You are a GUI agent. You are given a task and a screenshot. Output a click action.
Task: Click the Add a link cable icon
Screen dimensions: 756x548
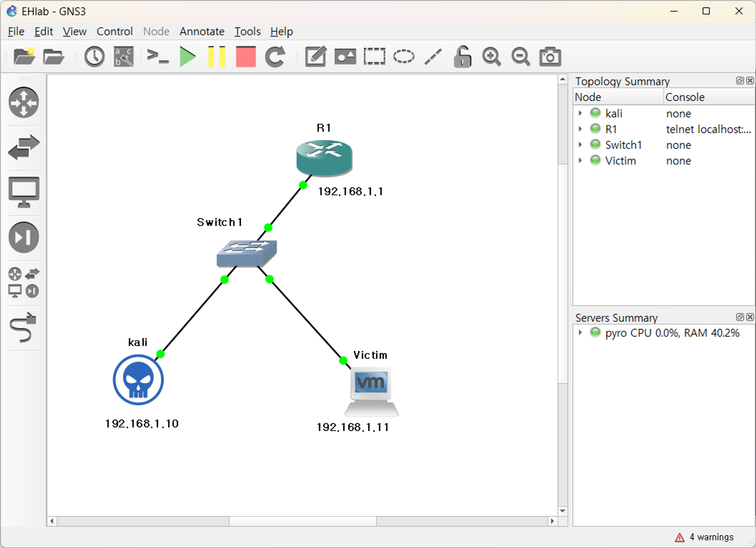pos(24,327)
